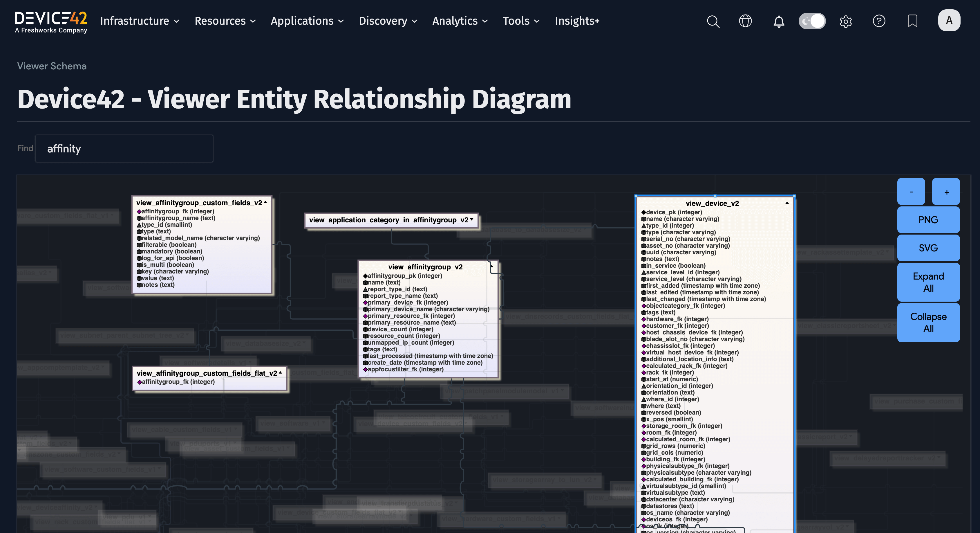
Task: Export the diagram as PNG
Action: point(928,220)
